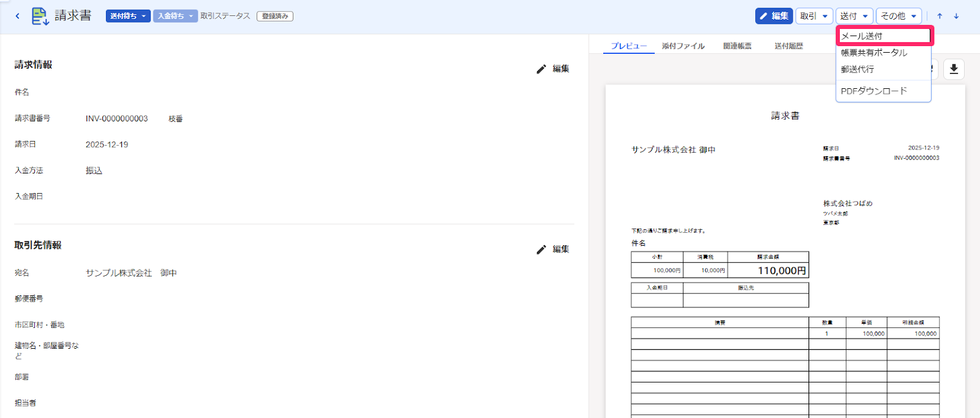Screen dimensions: 980x418
Task: Click the invoice document icon
Action: (x=40, y=16)
